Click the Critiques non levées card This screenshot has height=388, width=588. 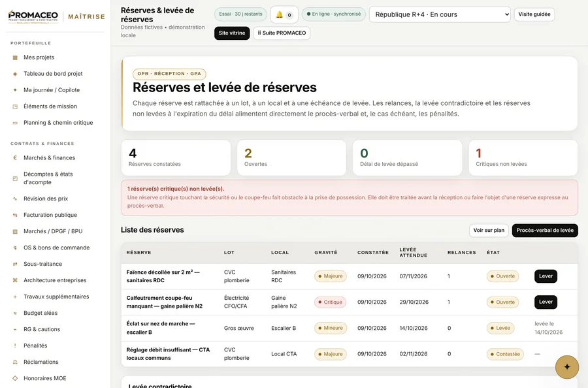tap(523, 158)
